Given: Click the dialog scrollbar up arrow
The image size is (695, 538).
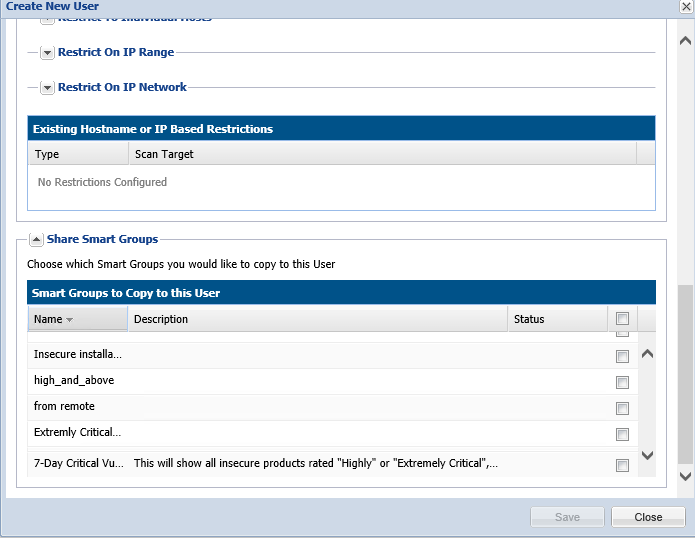Looking at the screenshot, I should click(x=685, y=41).
